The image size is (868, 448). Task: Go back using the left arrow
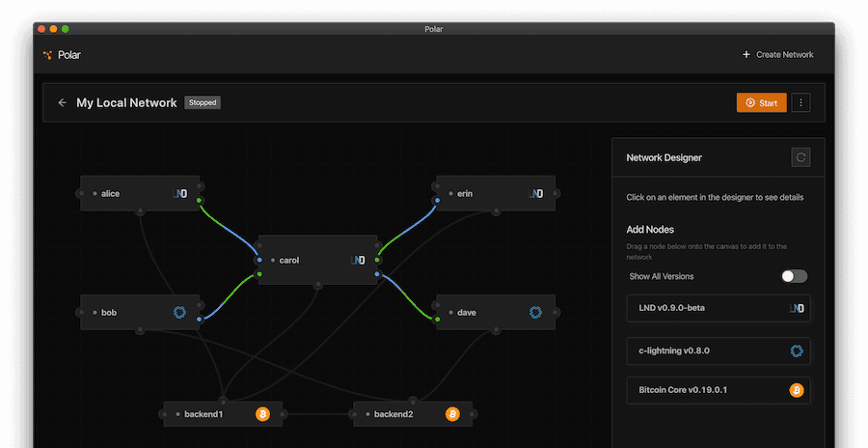coord(62,102)
